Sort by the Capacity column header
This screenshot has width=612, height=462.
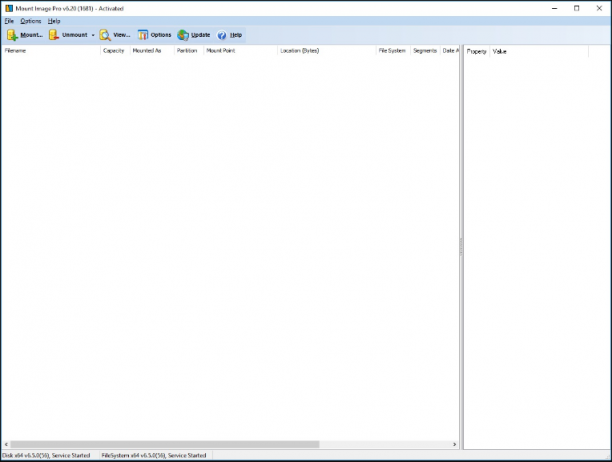click(x=115, y=51)
